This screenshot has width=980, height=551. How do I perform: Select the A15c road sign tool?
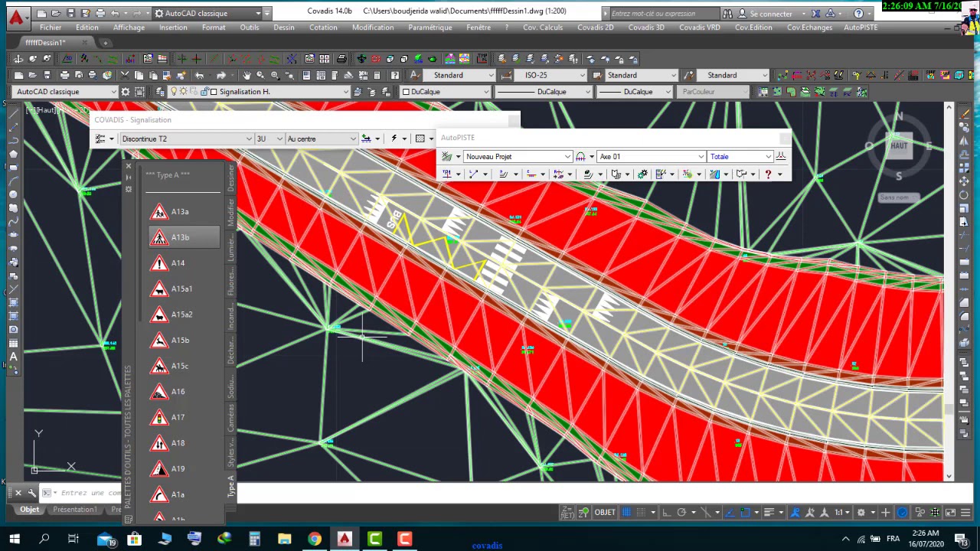[184, 366]
